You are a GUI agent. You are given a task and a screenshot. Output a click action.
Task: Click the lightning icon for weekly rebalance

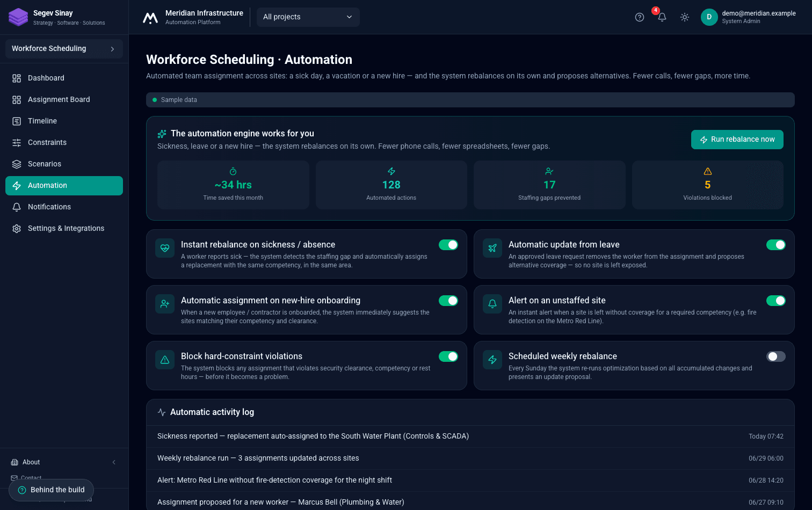click(x=492, y=360)
